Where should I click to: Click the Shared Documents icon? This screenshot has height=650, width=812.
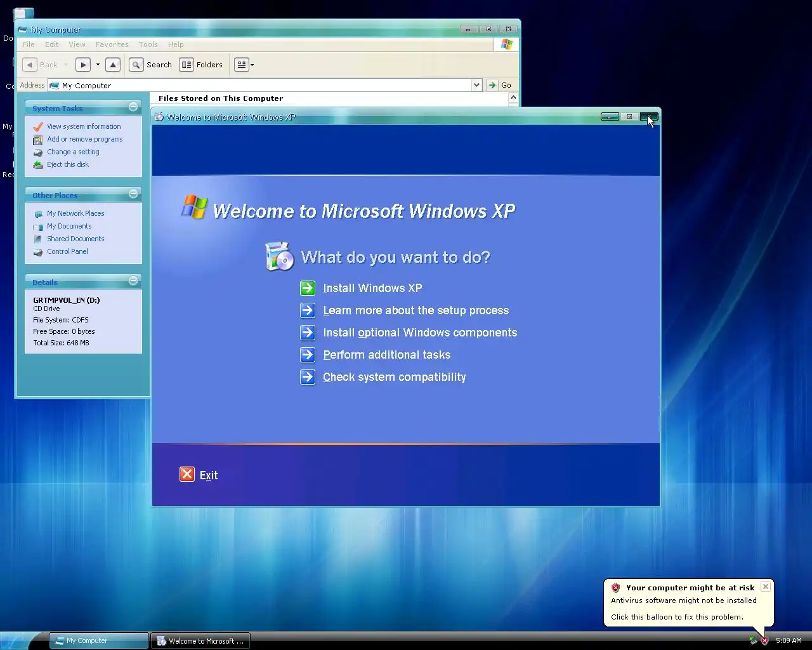[x=38, y=239]
